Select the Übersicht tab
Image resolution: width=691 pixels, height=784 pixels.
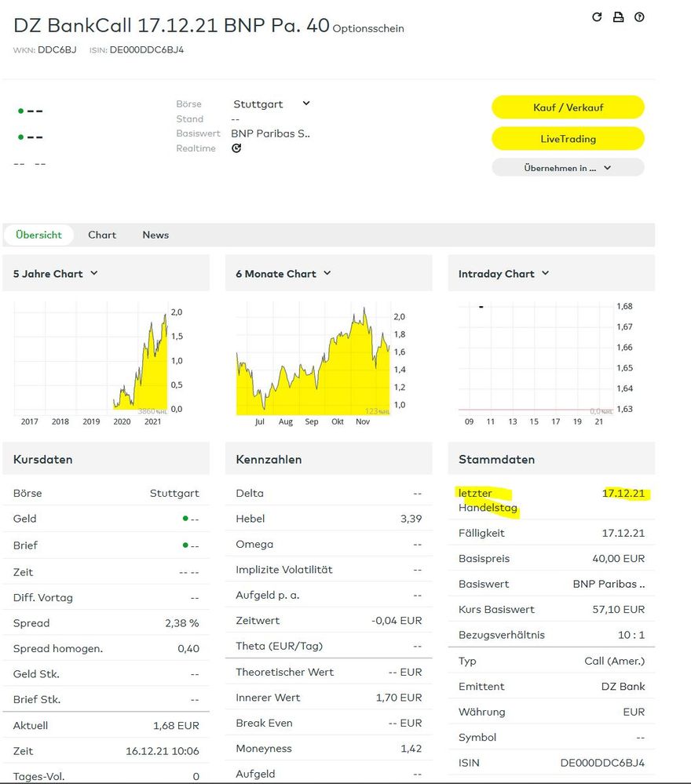[38, 235]
